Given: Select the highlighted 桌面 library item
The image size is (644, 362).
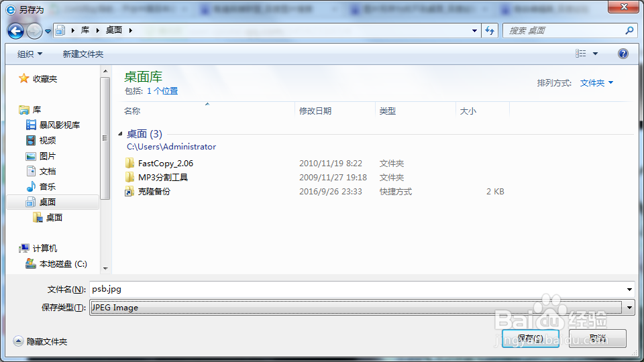Looking at the screenshot, I should tap(52, 202).
